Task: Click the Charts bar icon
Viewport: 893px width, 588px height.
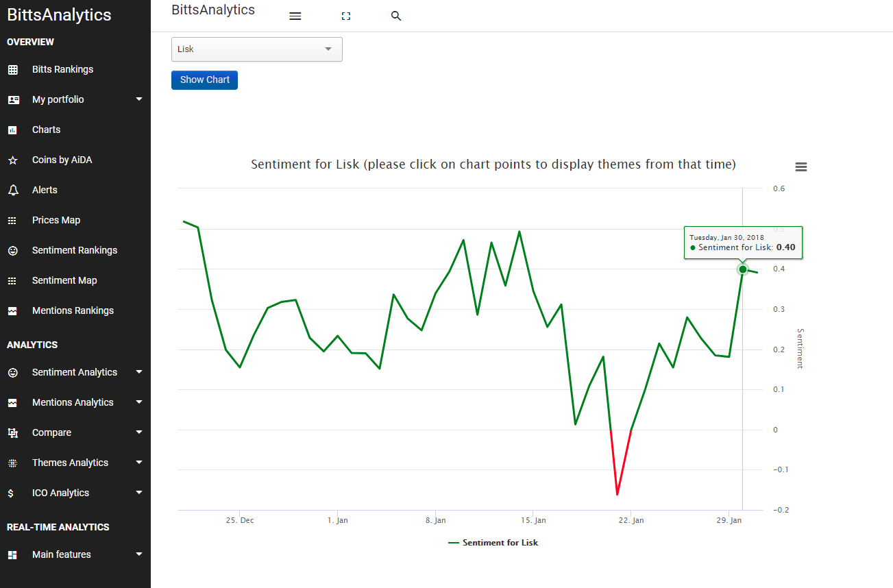Action: [12, 130]
